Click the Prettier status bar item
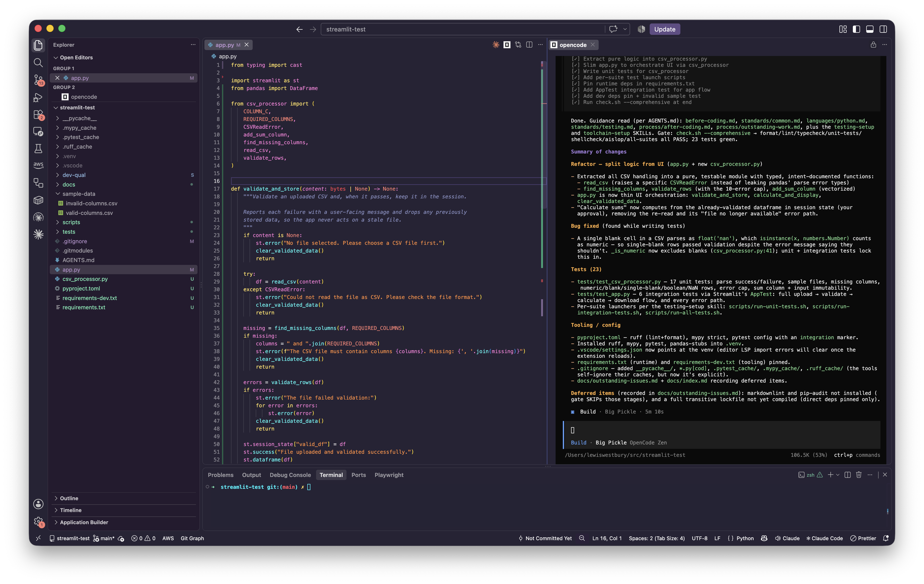 coord(863,538)
